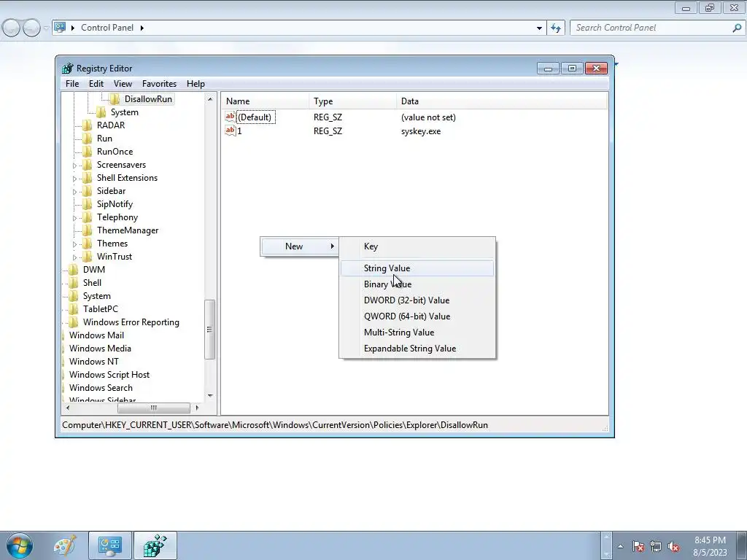Image resolution: width=747 pixels, height=560 pixels.
Task: Pick QWORD (64-bit) Value
Action: click(x=417, y=316)
